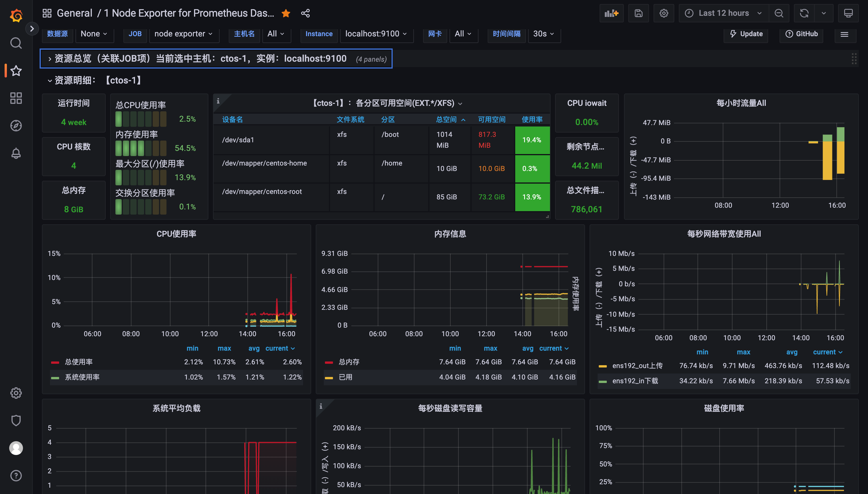The width and height of the screenshot is (868, 494).
Task: Open the Explore compass icon
Action: pos(16,126)
